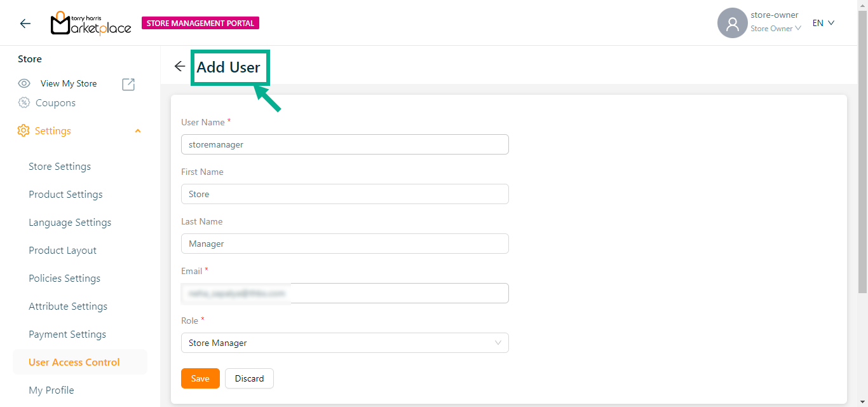Click the Coupons percent icon
This screenshot has width=868, height=407.
click(24, 103)
